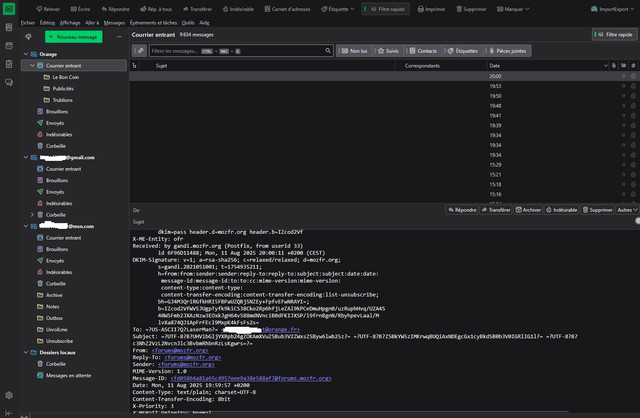Open the Mail space icon
The width and height of the screenshot is (640, 418).
click(x=9, y=9)
